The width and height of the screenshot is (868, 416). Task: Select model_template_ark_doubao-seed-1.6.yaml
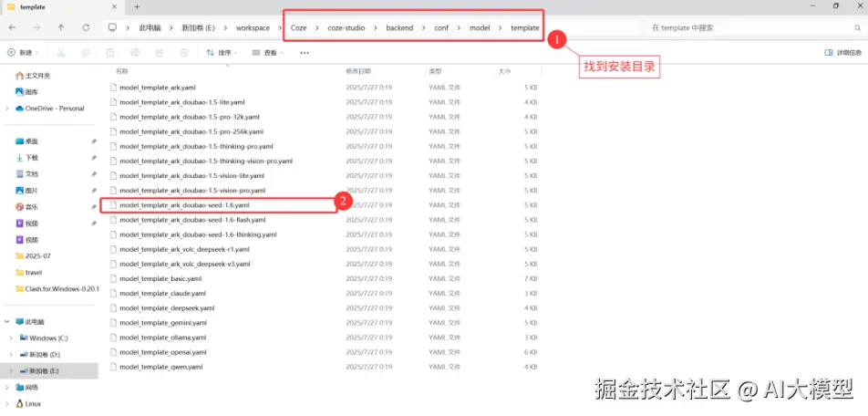pos(184,205)
